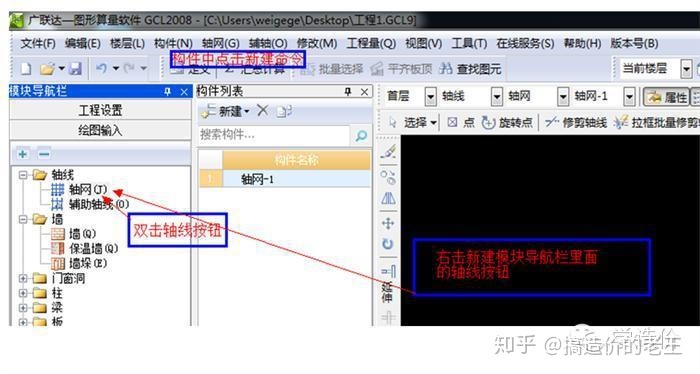Open the 轴网(G) menu
The image size is (700, 374).
pyautogui.click(x=221, y=43)
